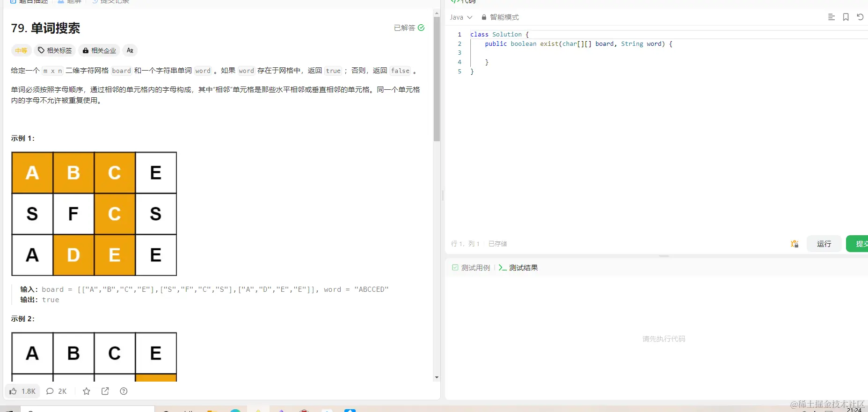The width and height of the screenshot is (868, 412).
Task: Click the 中等 difficulty tag
Action: coord(21,51)
